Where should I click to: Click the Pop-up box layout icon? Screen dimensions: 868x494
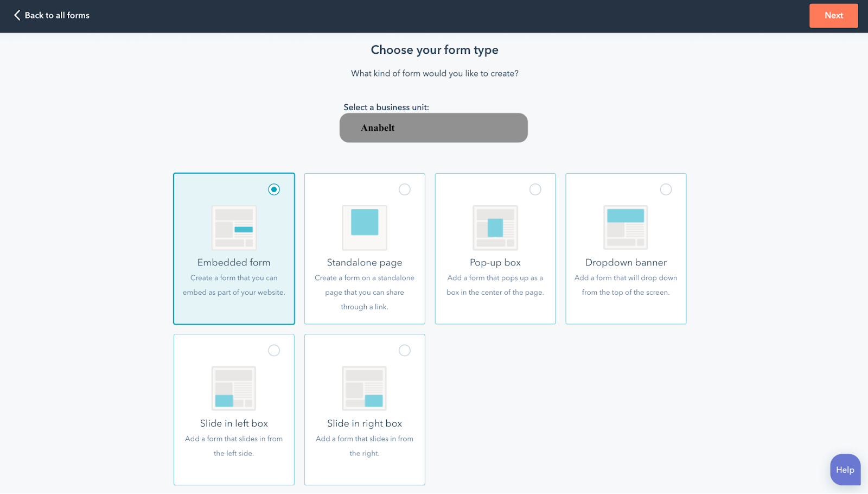pyautogui.click(x=495, y=227)
